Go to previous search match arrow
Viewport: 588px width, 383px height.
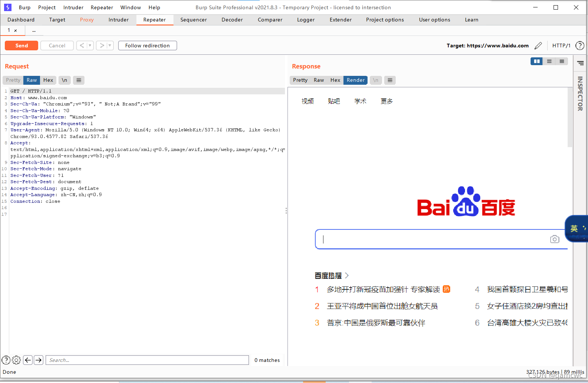coord(28,360)
